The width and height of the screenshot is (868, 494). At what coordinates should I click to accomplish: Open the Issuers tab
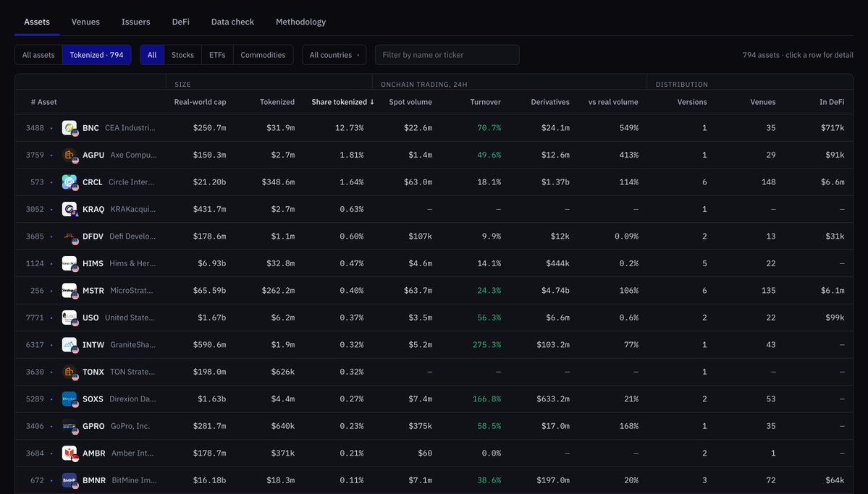click(x=135, y=22)
